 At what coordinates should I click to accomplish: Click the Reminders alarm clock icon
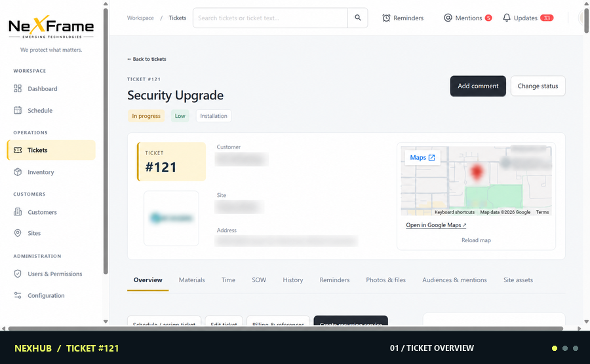click(x=386, y=18)
